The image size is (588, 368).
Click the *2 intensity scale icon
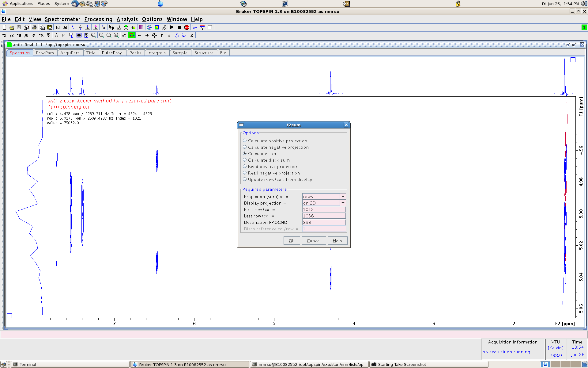[4, 35]
